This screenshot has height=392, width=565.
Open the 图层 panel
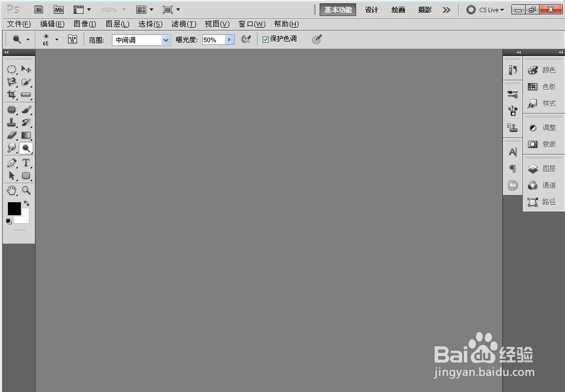[543, 168]
